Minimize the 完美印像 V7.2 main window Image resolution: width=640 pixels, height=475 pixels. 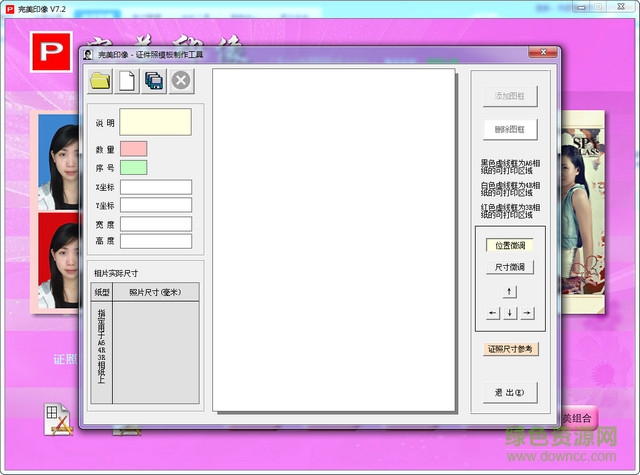pyautogui.click(x=582, y=7)
